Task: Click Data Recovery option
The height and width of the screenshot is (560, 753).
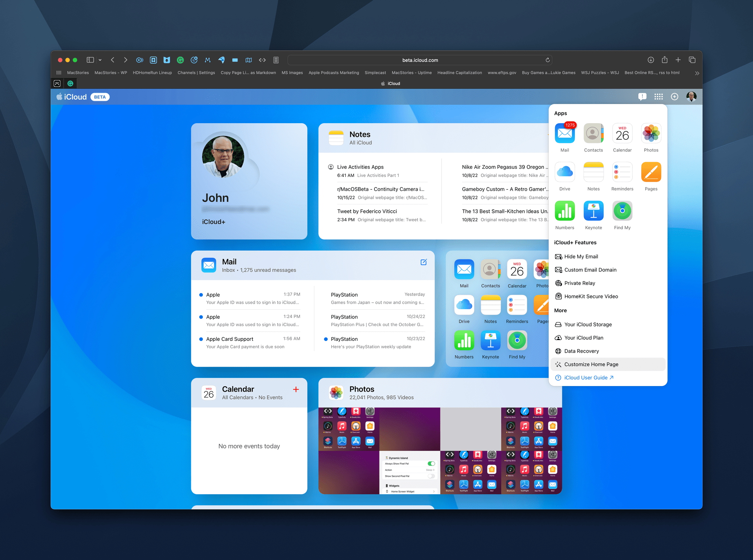Action: [x=581, y=350]
